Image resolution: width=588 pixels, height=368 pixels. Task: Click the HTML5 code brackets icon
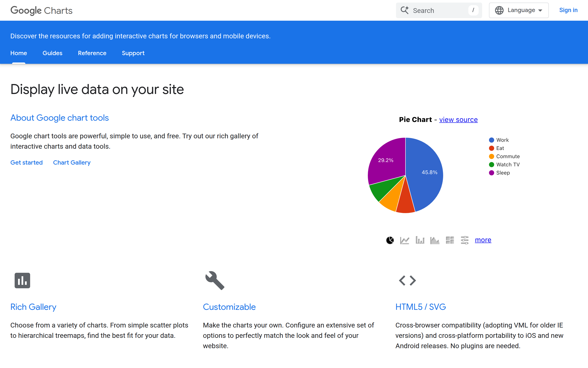[407, 280]
